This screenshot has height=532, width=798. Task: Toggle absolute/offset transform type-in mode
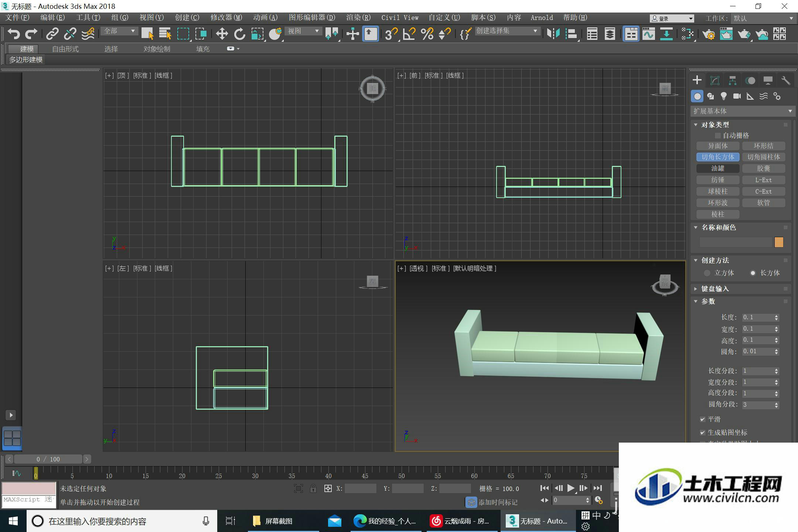(x=328, y=488)
